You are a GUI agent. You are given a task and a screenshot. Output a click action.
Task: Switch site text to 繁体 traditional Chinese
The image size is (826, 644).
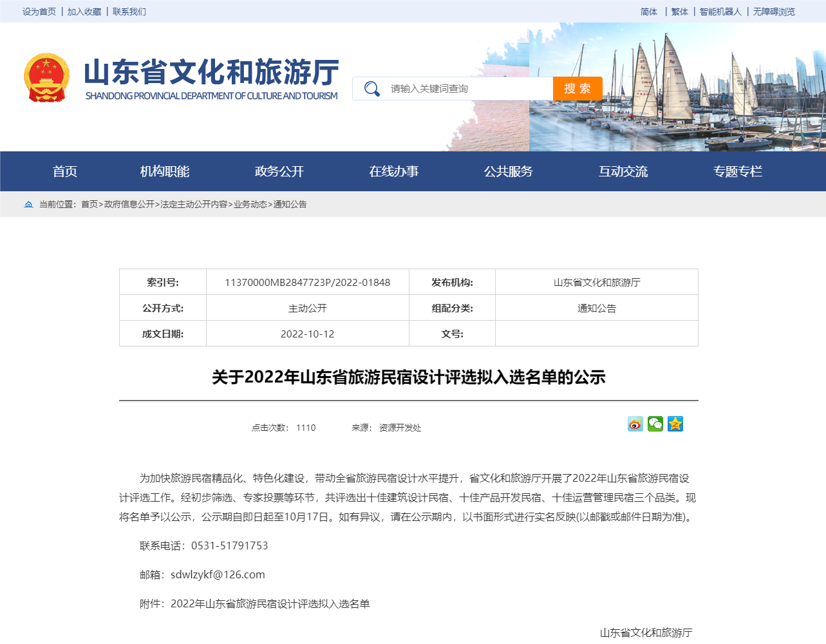click(679, 12)
